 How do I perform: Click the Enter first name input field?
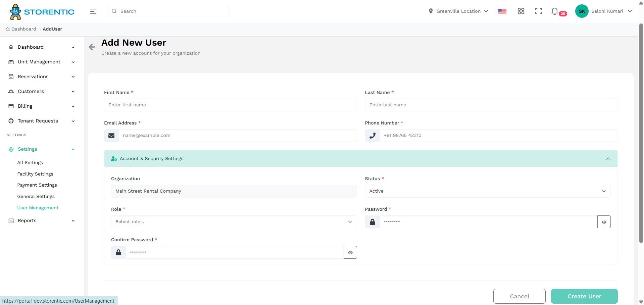pos(230,105)
